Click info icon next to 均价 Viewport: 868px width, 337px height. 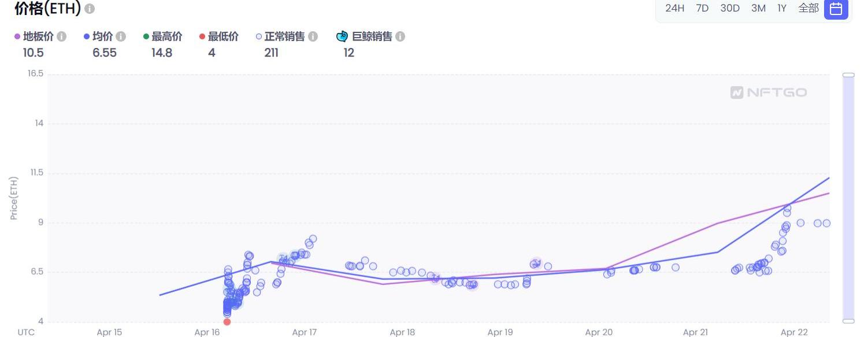(x=121, y=36)
